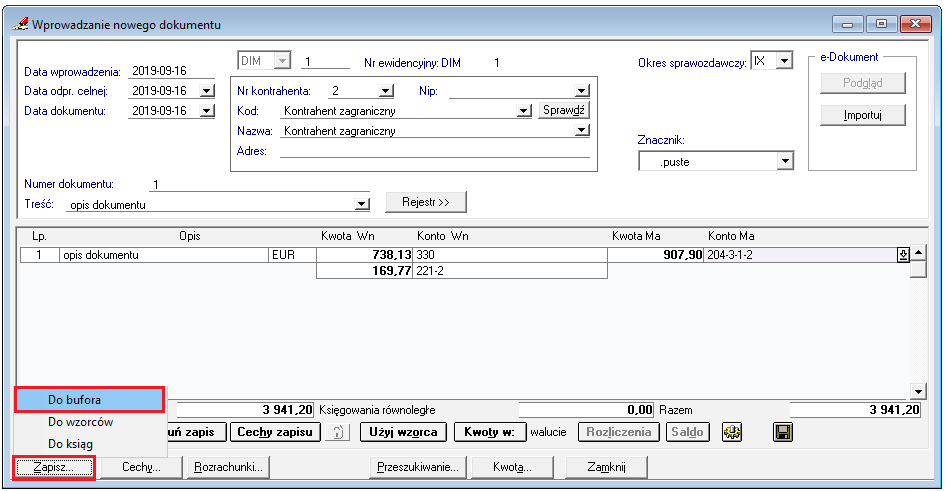Screen dimensions: 946x491
Task: Click the register number field next to DIM
Action: coord(325,62)
